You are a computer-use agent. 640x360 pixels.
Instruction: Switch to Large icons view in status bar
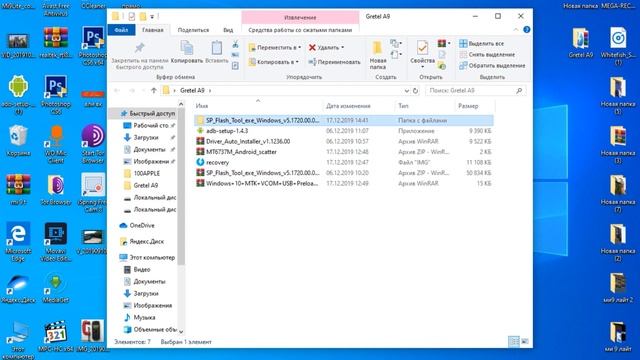pos(524,341)
